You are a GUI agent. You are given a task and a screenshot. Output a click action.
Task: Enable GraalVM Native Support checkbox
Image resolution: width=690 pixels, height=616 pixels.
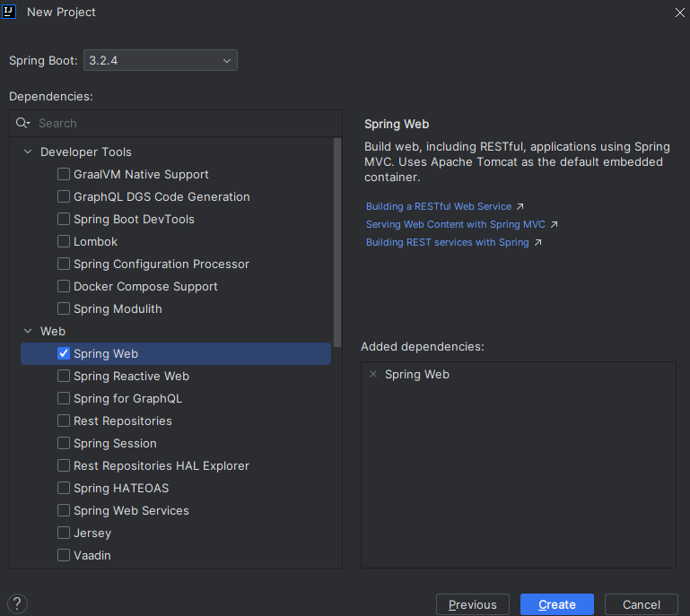64,174
